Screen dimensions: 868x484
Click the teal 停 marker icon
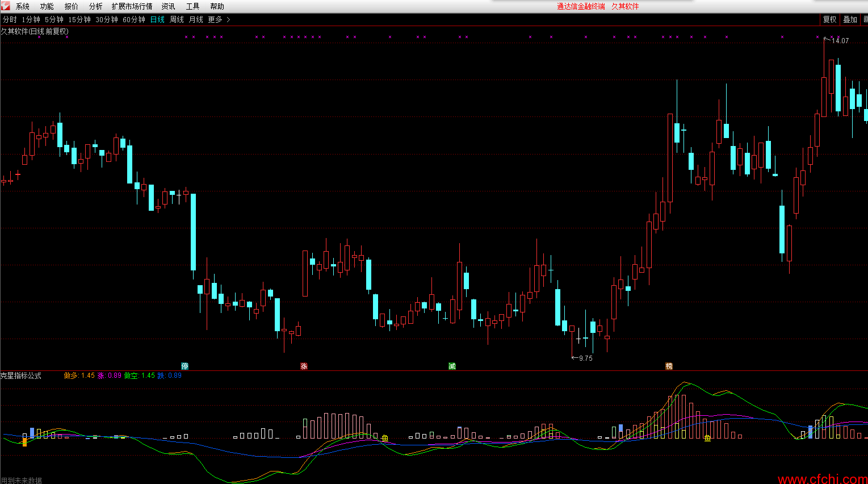(184, 366)
